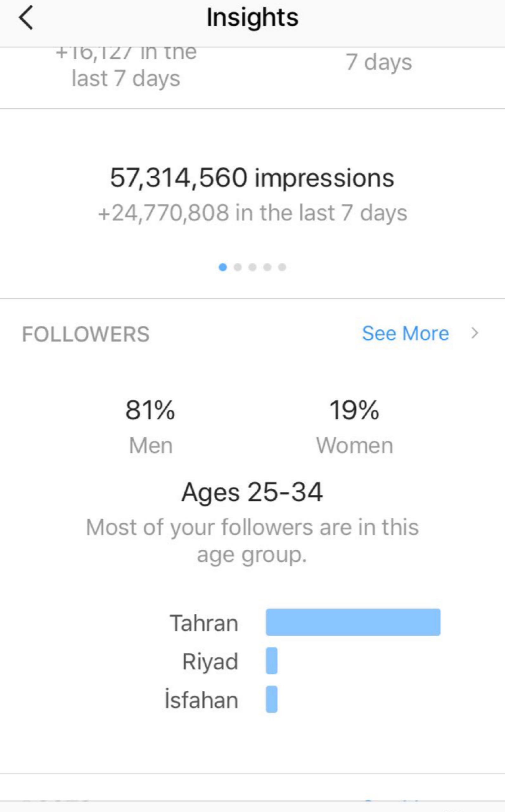Image resolution: width=505 pixels, height=812 pixels.
Task: Click the Riyad follower bar
Action: 272,661
